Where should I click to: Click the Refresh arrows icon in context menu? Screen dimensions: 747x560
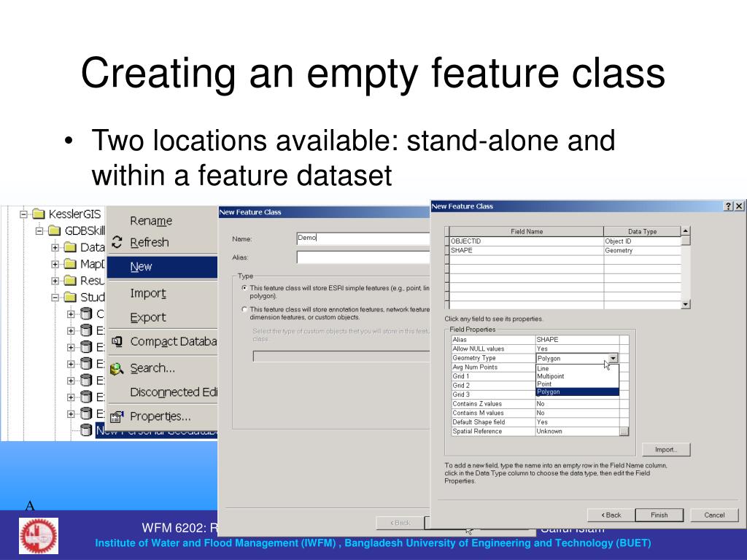click(117, 242)
